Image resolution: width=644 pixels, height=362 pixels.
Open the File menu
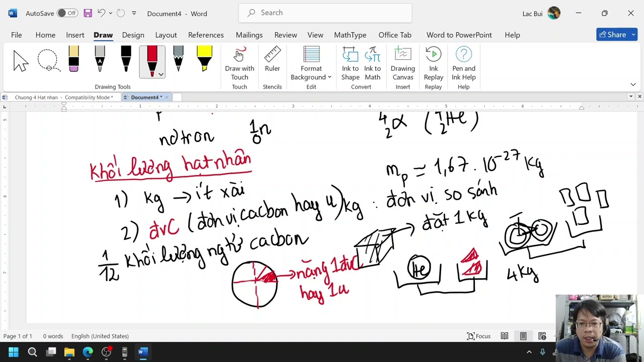[x=17, y=35]
